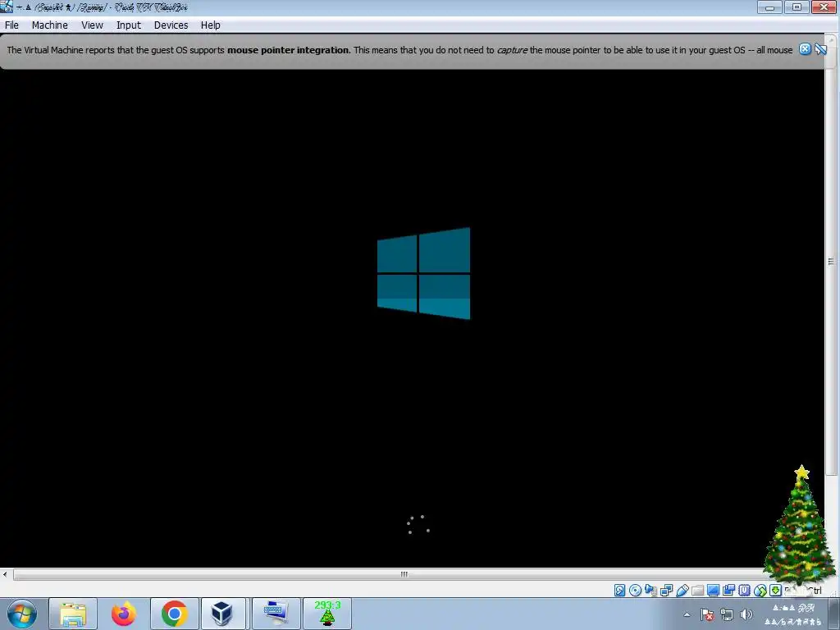Open Google Chrome from the taskbar
This screenshot has height=630, width=840.
174,614
